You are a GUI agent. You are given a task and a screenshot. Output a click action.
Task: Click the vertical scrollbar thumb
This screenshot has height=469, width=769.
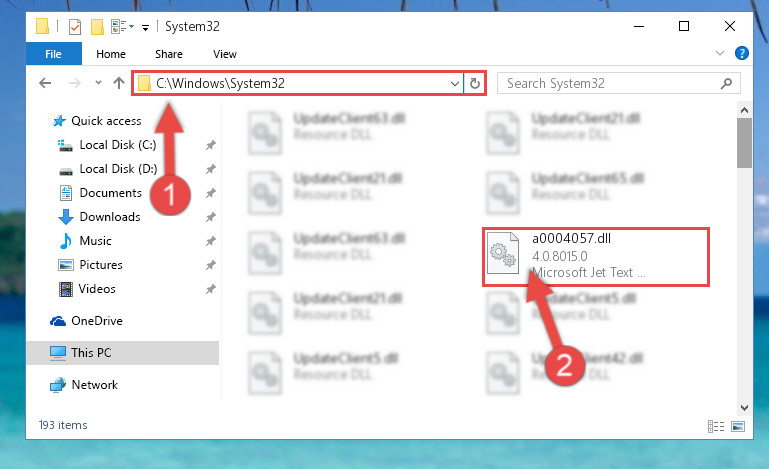744,143
